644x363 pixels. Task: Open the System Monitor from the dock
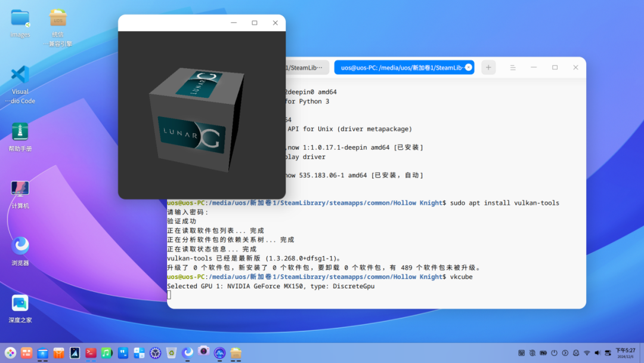pyautogui.click(x=219, y=354)
